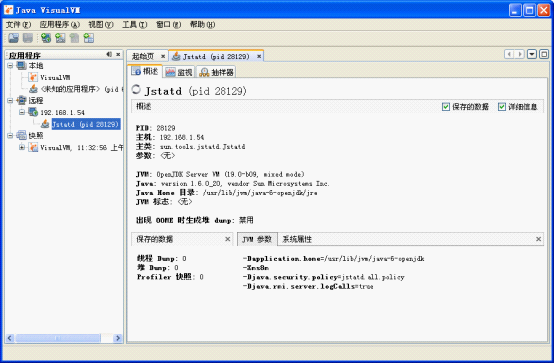Close the 保存的数据 section with its X
The width and height of the screenshot is (554, 364).
pos(228,239)
